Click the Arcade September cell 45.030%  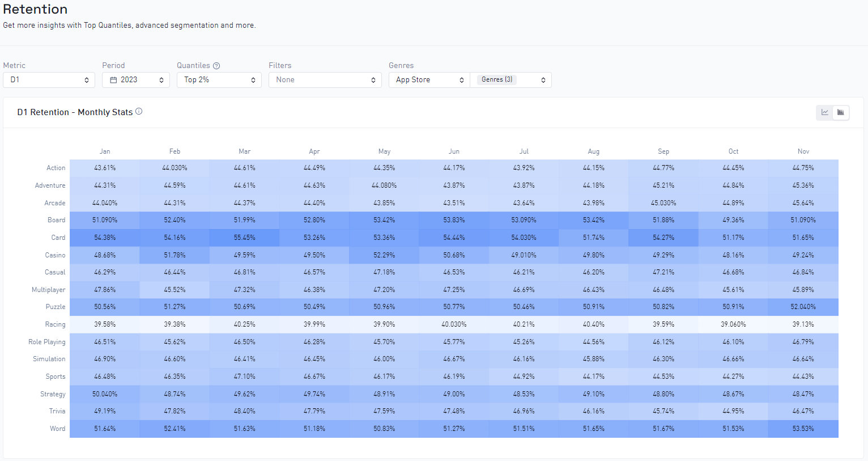pyautogui.click(x=663, y=203)
